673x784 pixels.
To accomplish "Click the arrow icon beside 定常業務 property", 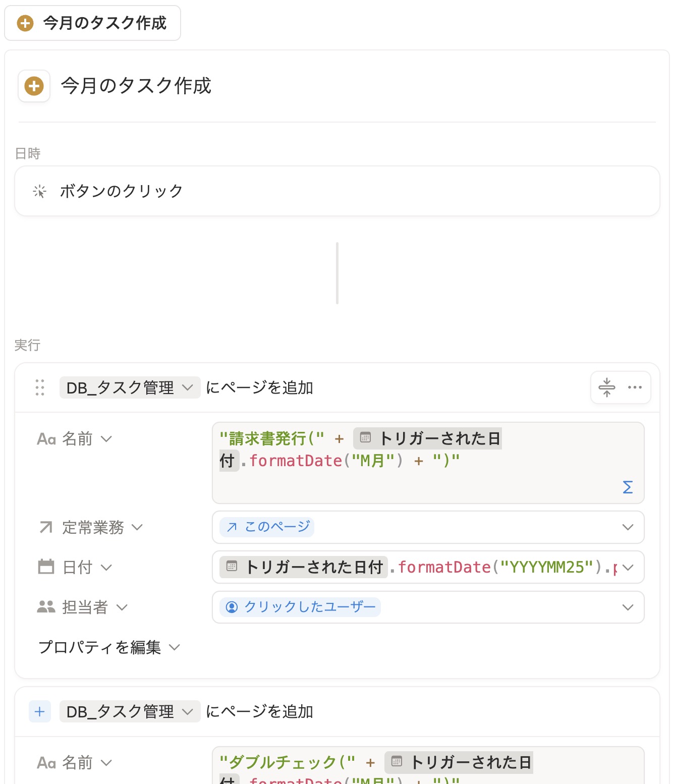I will 46,527.
